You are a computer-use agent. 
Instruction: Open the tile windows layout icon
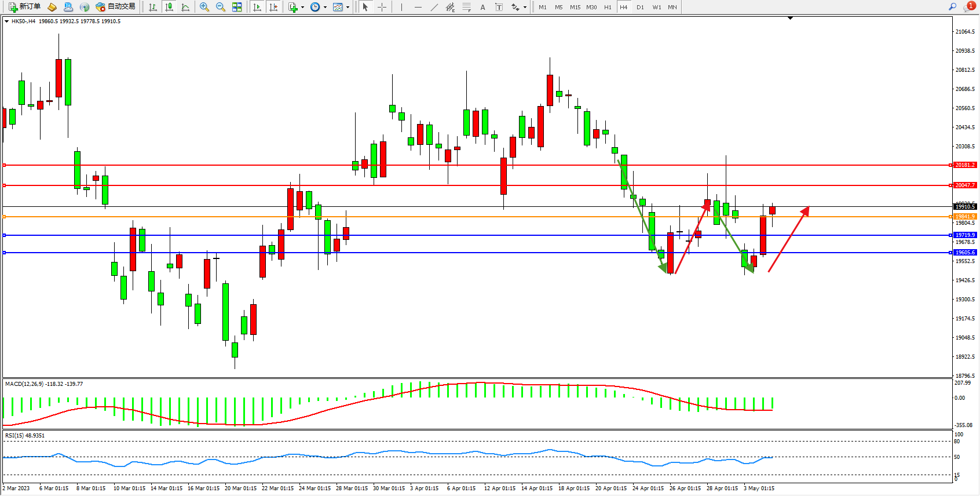(x=237, y=7)
